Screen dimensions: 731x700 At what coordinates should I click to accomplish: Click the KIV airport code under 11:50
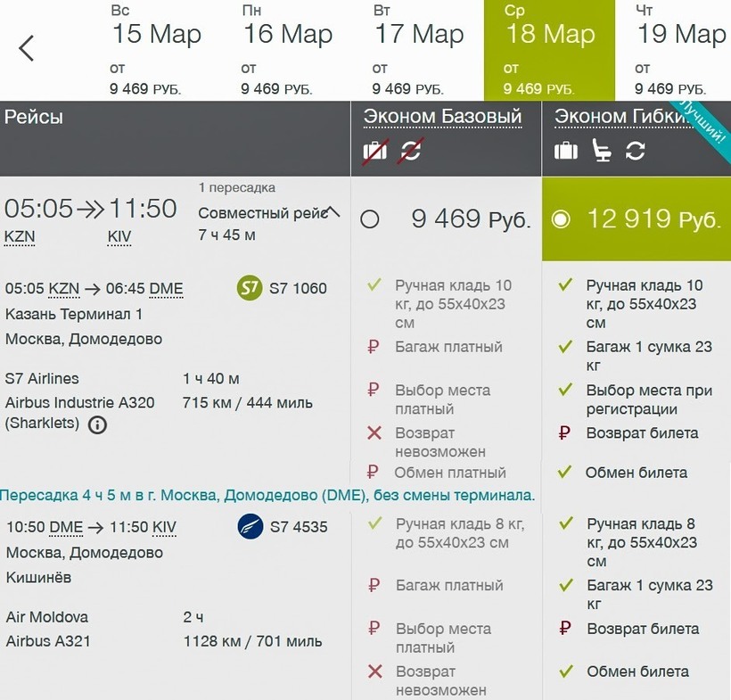click(119, 236)
